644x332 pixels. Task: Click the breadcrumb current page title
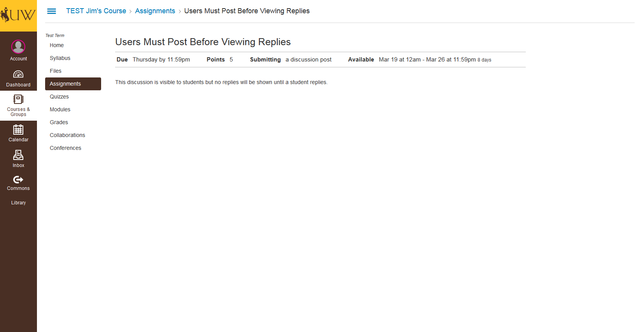click(x=247, y=11)
